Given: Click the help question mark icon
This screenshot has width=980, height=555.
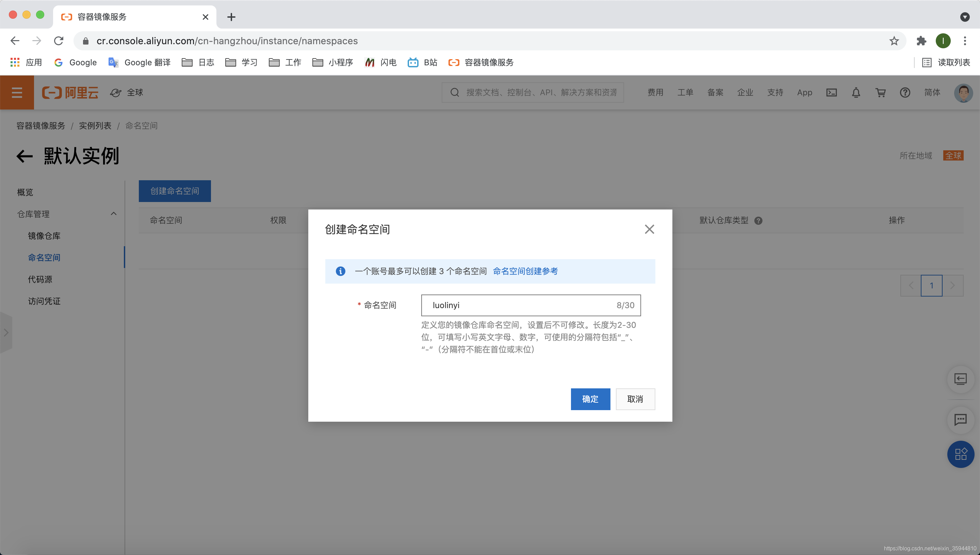Looking at the screenshot, I should coord(904,92).
